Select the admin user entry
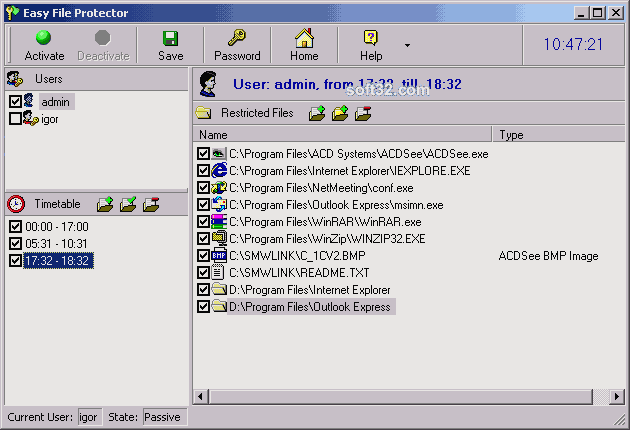This screenshot has height=430, width=630. pos(56,102)
